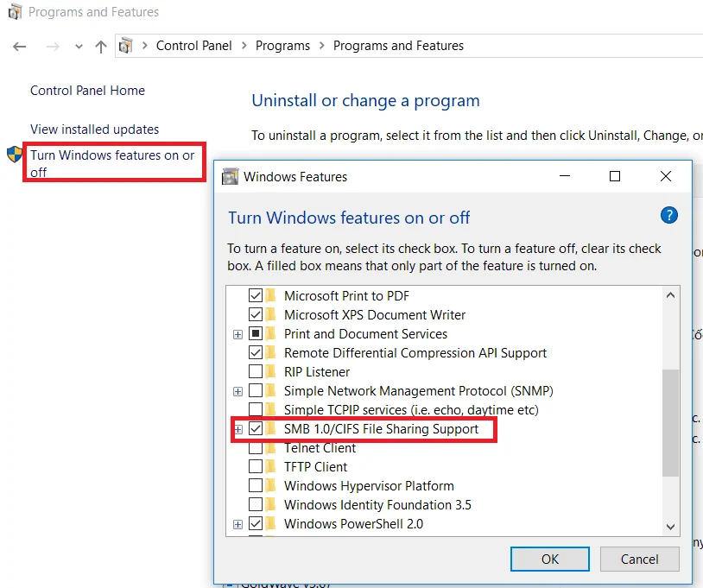Expand Windows PowerShell 2.0 node
Image resolution: width=703 pixels, height=588 pixels.
pos(238,524)
